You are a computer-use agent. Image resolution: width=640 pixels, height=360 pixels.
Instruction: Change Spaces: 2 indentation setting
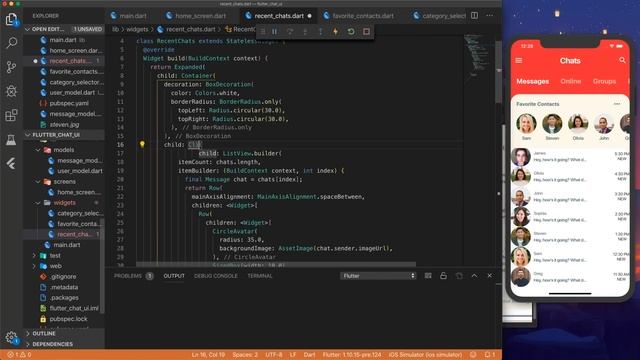245,355
